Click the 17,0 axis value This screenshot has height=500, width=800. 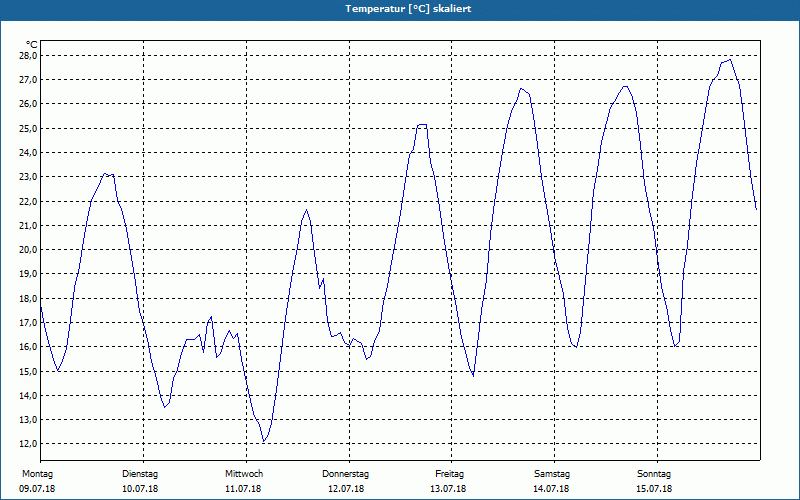[x=29, y=322]
